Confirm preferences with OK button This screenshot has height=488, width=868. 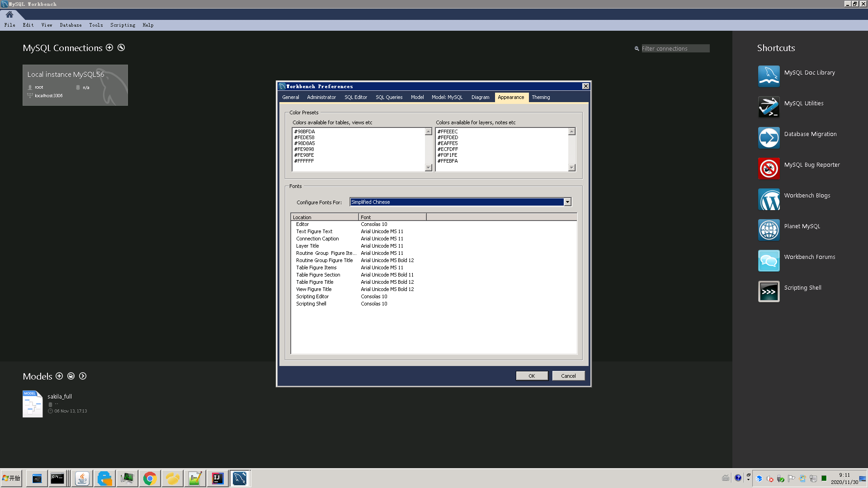coord(532,376)
